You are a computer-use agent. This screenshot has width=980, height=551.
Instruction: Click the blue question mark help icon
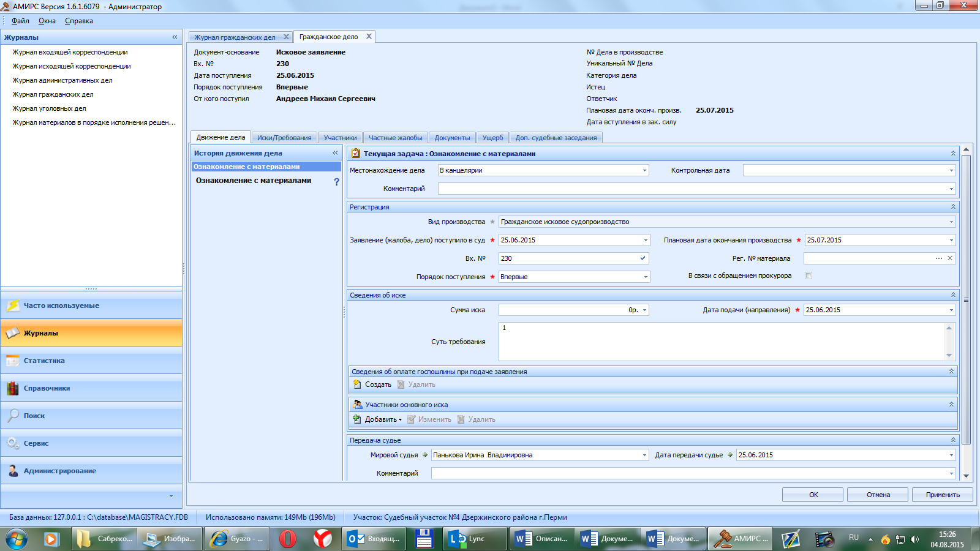point(336,181)
